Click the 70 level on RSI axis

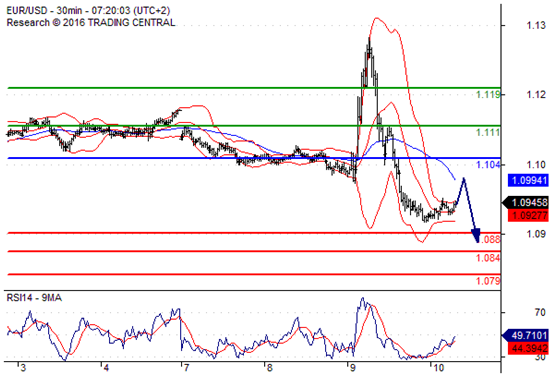[x=540, y=312]
